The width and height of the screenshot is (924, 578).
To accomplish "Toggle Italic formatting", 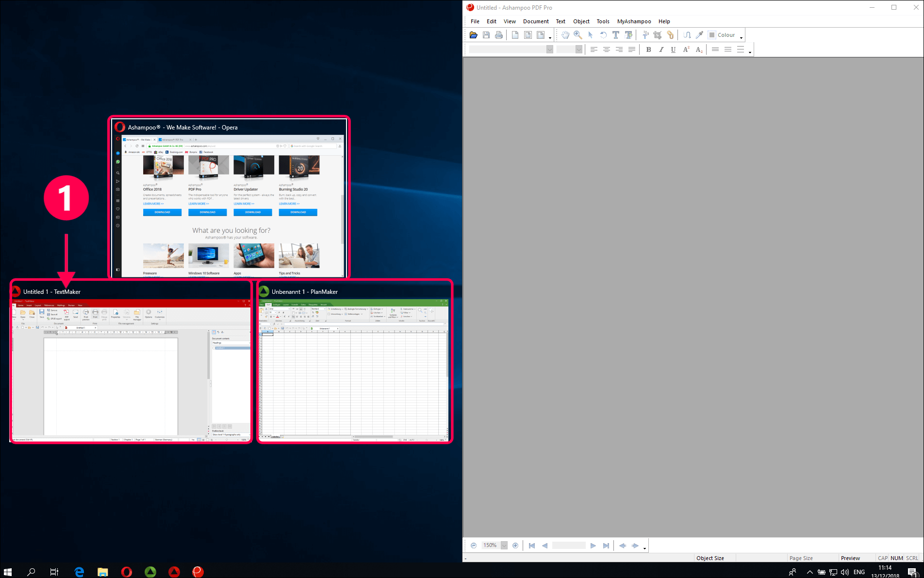I will [x=661, y=49].
